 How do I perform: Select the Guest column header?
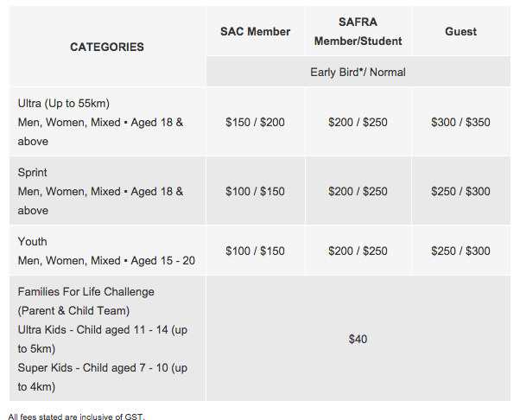pyautogui.click(x=461, y=31)
